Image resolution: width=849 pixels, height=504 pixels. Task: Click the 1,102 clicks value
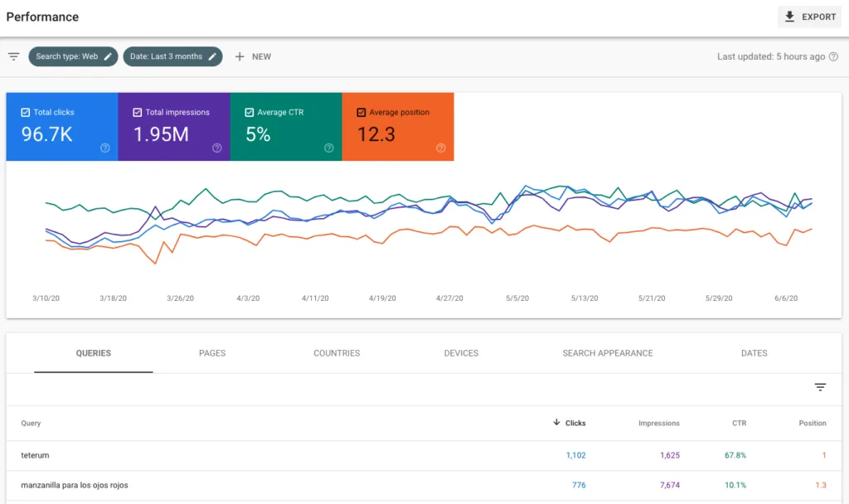coord(575,455)
